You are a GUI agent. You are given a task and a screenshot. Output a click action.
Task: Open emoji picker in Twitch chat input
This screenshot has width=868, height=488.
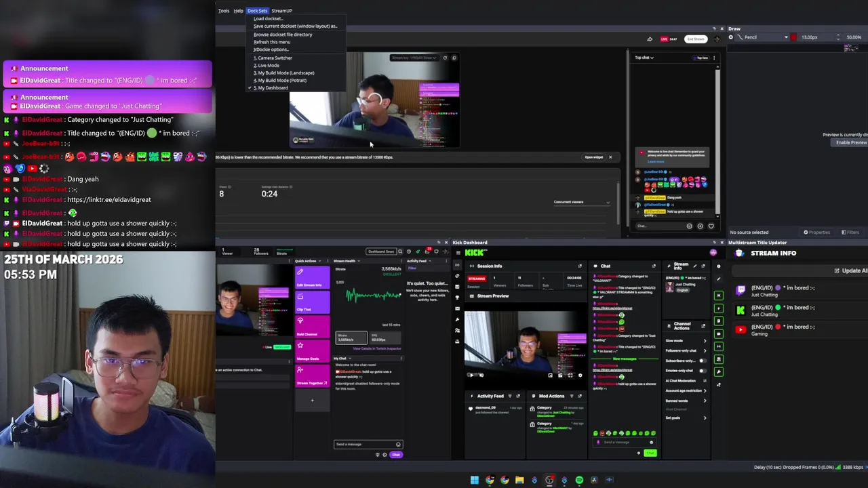click(x=398, y=445)
